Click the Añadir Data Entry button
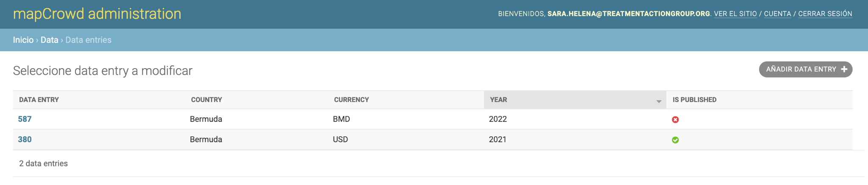Viewport: 868px width, 185px height. point(805,69)
